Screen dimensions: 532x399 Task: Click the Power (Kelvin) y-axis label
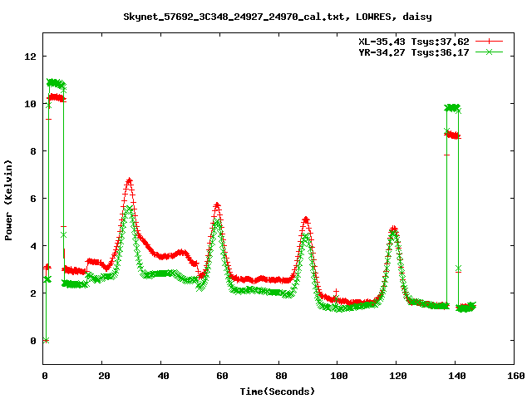click(x=8, y=200)
